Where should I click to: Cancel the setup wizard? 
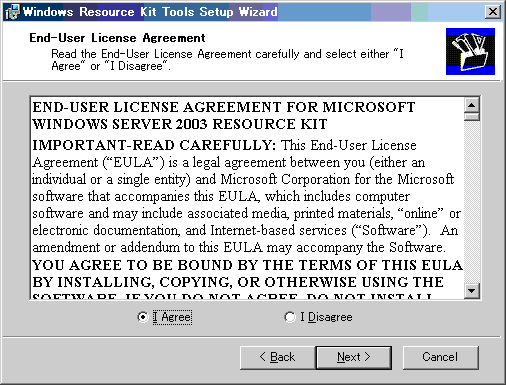440,357
